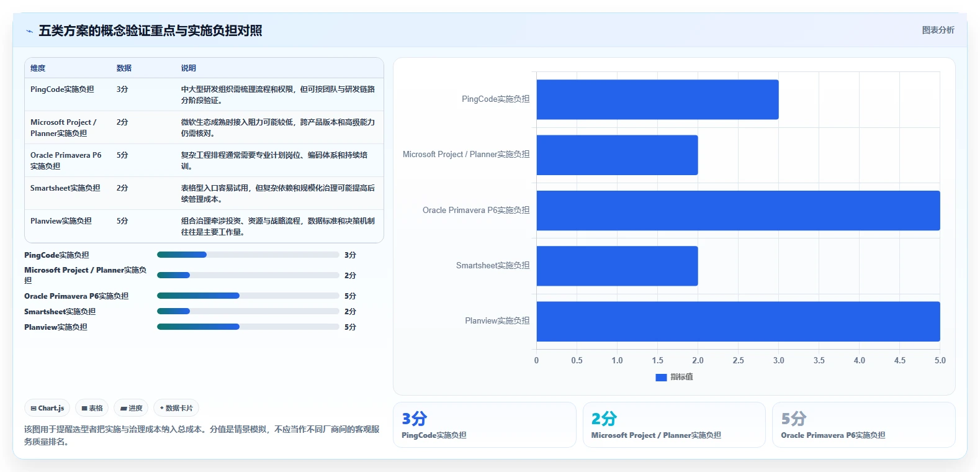Screen dimensions: 980x472
Task: Click the 数据 column header
Action: point(124,68)
